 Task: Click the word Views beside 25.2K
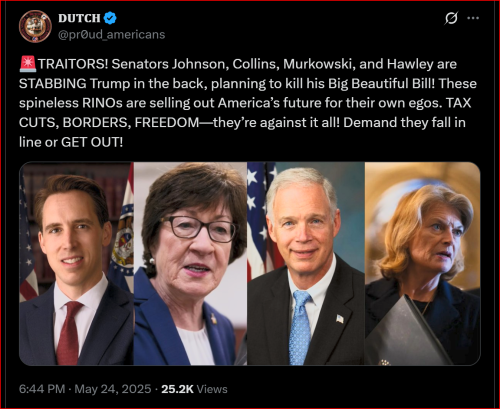coord(212,389)
